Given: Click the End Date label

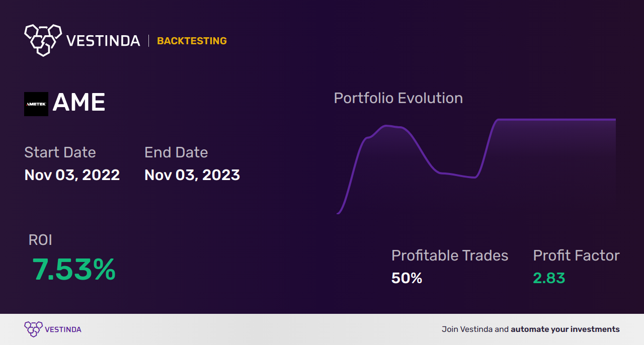Looking at the screenshot, I should [176, 152].
